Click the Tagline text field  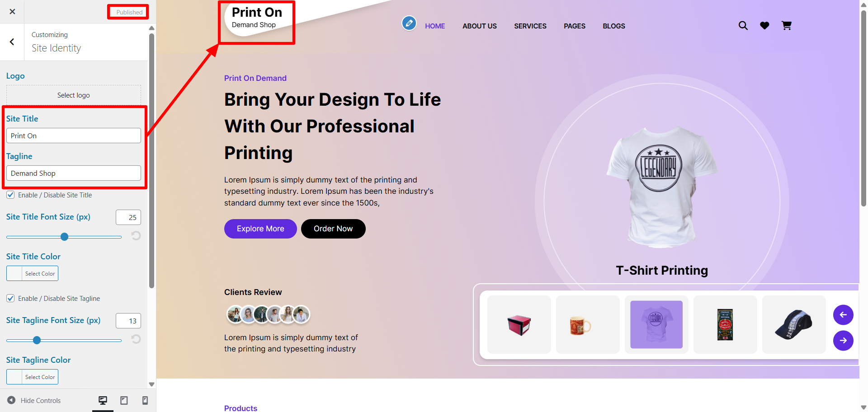tap(74, 173)
